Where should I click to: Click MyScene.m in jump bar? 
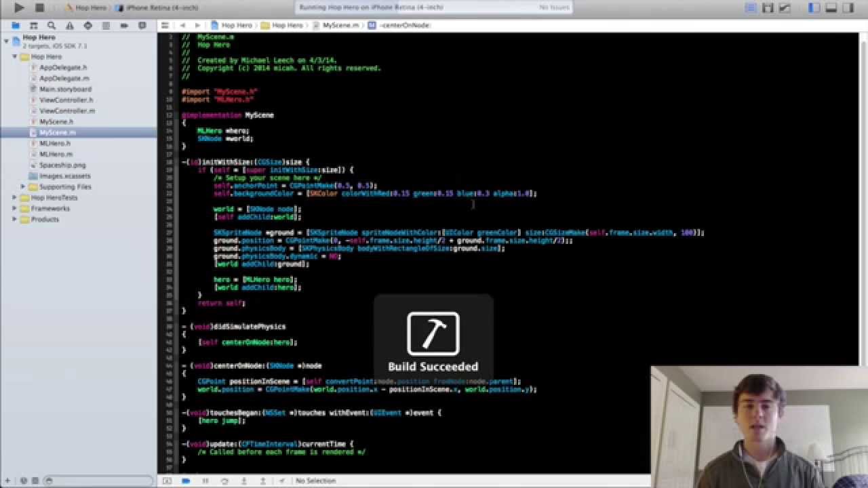[x=335, y=25]
